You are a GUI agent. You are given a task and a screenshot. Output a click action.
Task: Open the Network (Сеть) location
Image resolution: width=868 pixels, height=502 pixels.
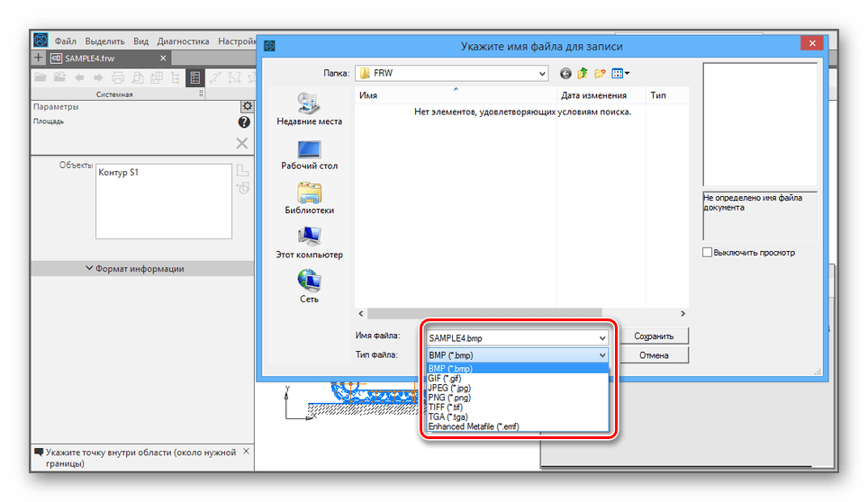click(x=309, y=282)
